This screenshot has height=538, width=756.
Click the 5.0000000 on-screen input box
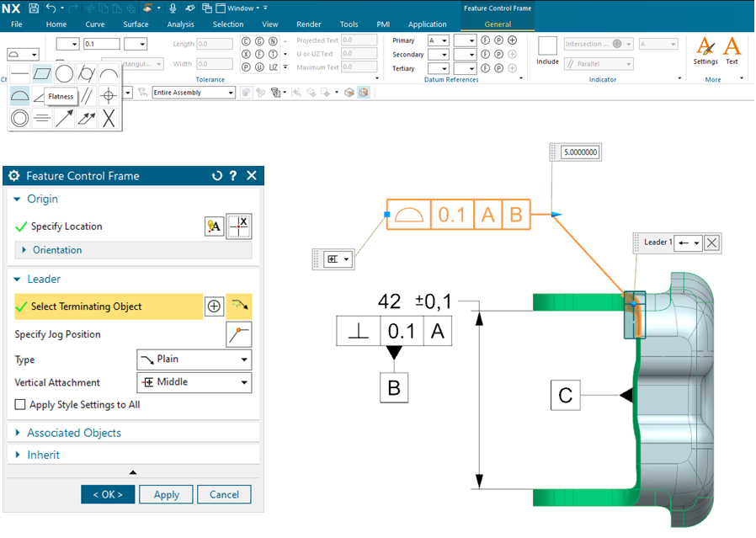(x=581, y=152)
